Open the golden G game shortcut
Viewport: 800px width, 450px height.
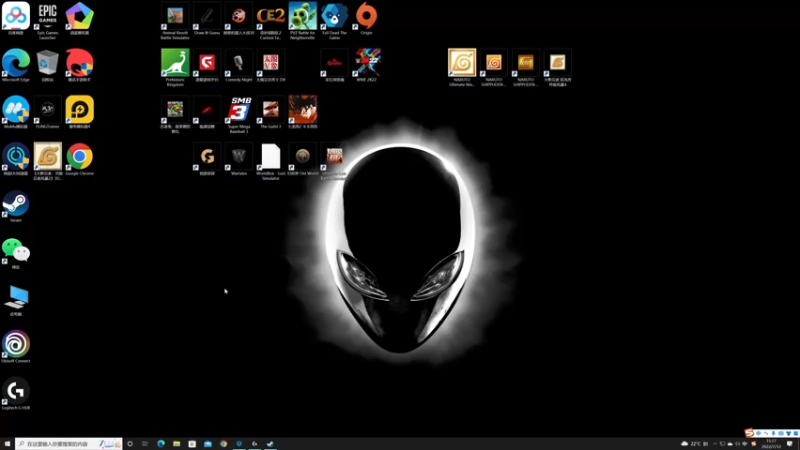click(207, 159)
